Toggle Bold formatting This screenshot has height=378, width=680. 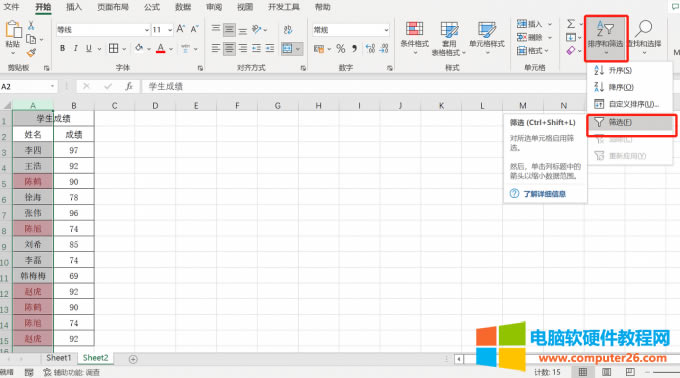coord(62,48)
